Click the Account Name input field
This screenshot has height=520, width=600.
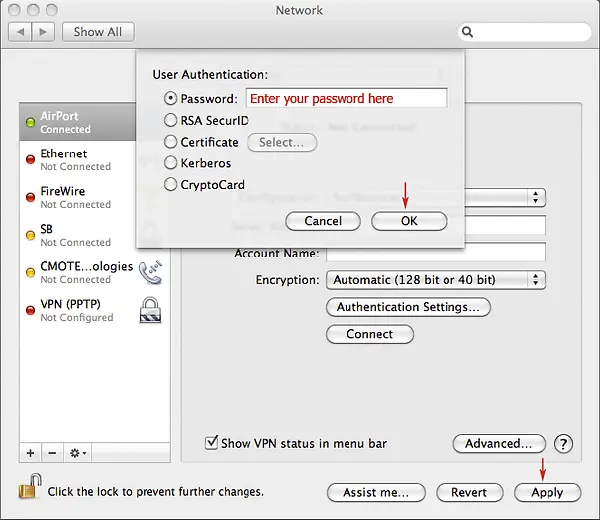point(436,252)
